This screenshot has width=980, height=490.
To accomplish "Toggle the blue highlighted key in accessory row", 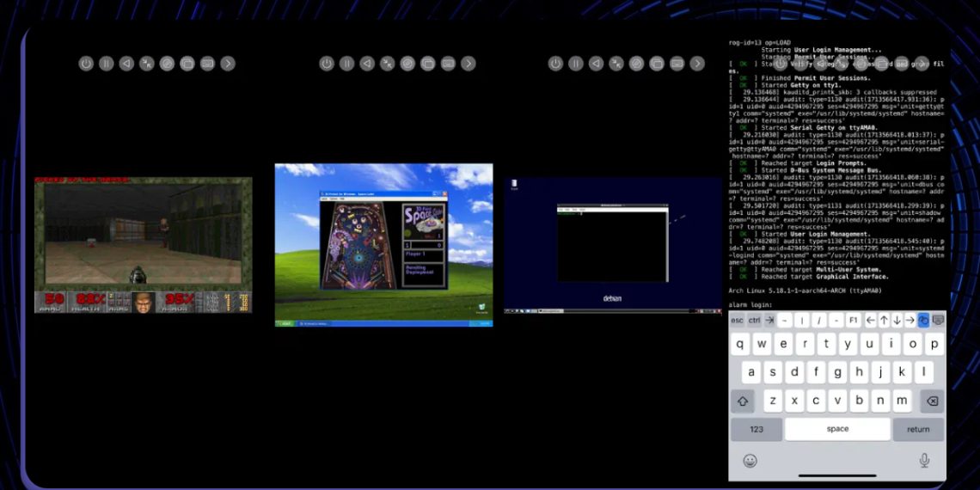I will (x=923, y=320).
